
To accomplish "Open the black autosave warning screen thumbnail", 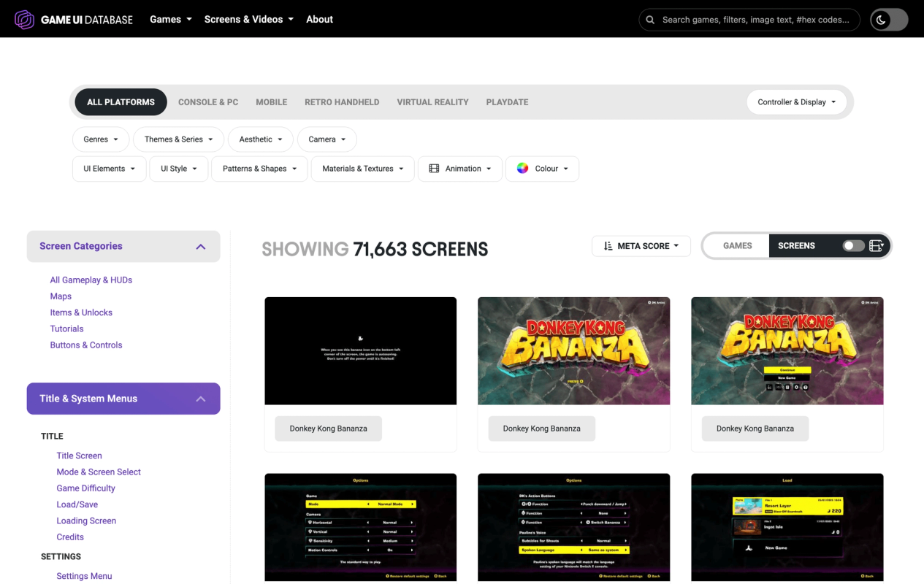I will (x=361, y=350).
